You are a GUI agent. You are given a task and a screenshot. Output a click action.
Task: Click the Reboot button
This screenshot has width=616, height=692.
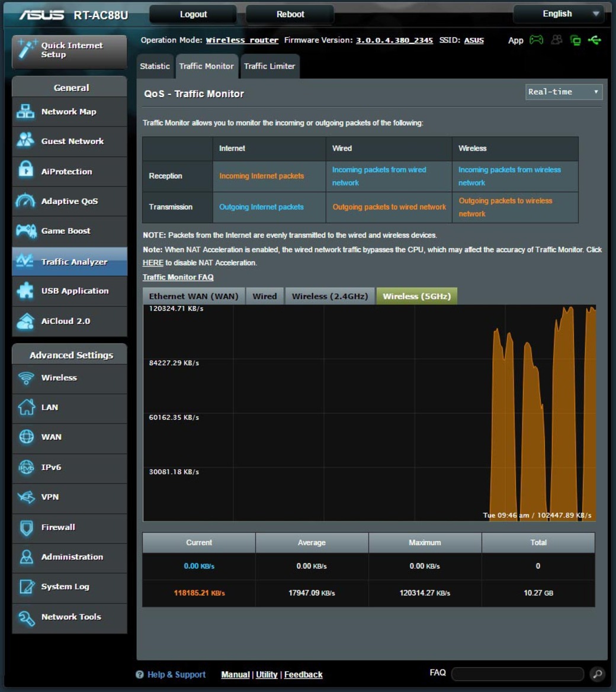[290, 14]
